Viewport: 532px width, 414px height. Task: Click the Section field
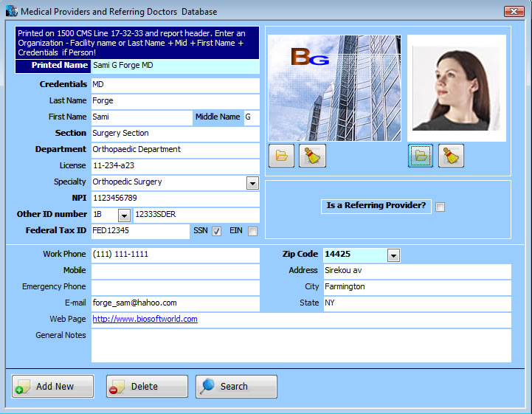click(x=176, y=134)
